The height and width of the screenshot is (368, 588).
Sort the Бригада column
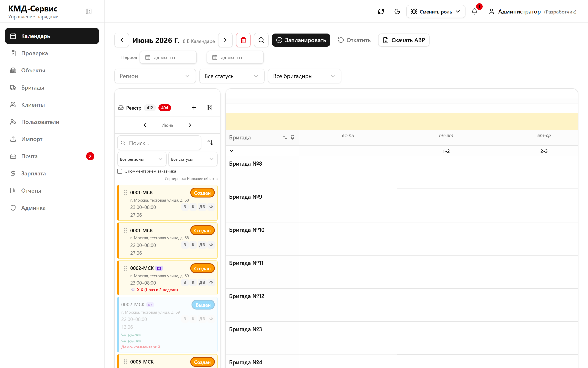tap(285, 138)
